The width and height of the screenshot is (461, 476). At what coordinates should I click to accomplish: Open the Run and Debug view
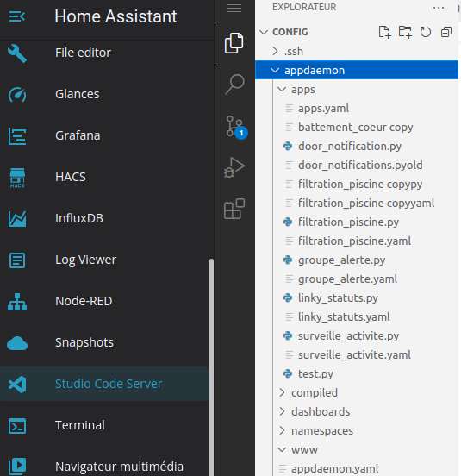(234, 167)
